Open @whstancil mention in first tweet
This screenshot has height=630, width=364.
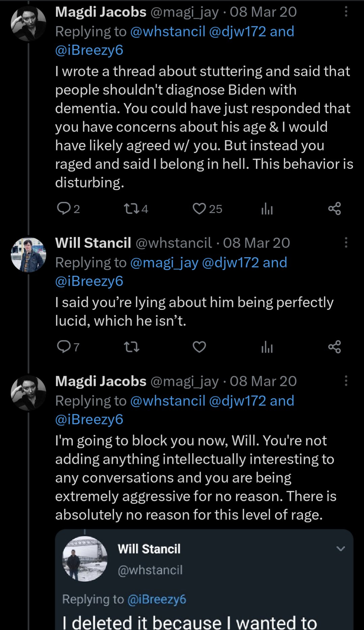[x=168, y=31]
